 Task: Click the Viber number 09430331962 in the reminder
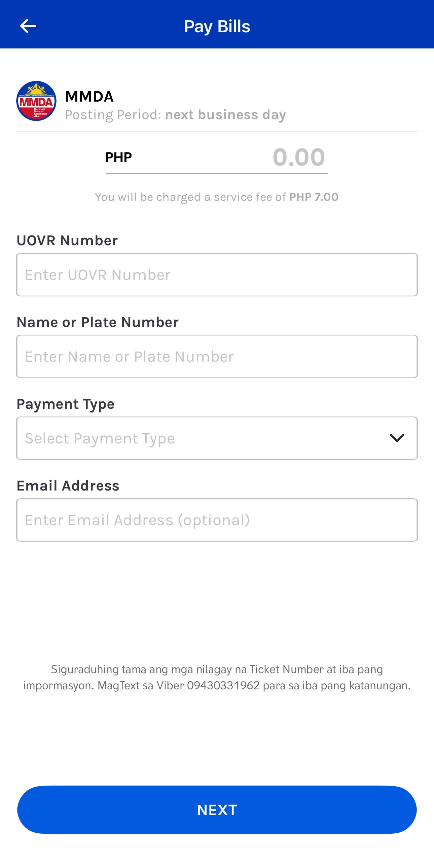(x=223, y=686)
